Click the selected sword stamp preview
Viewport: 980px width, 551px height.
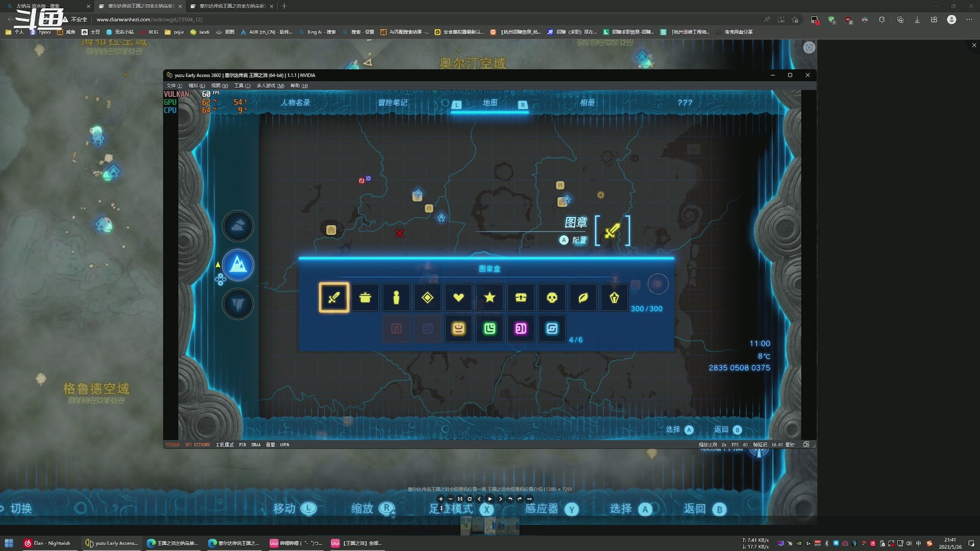click(x=612, y=231)
